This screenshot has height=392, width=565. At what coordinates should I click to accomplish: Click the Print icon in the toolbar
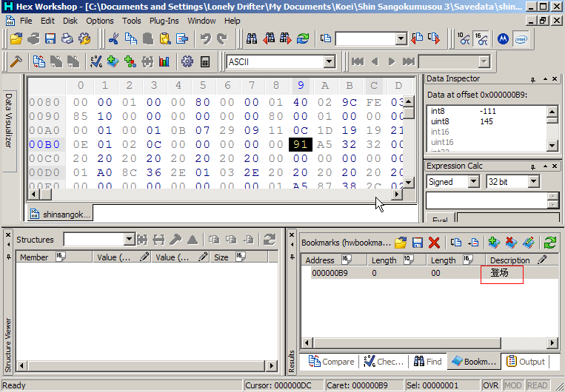(67, 38)
